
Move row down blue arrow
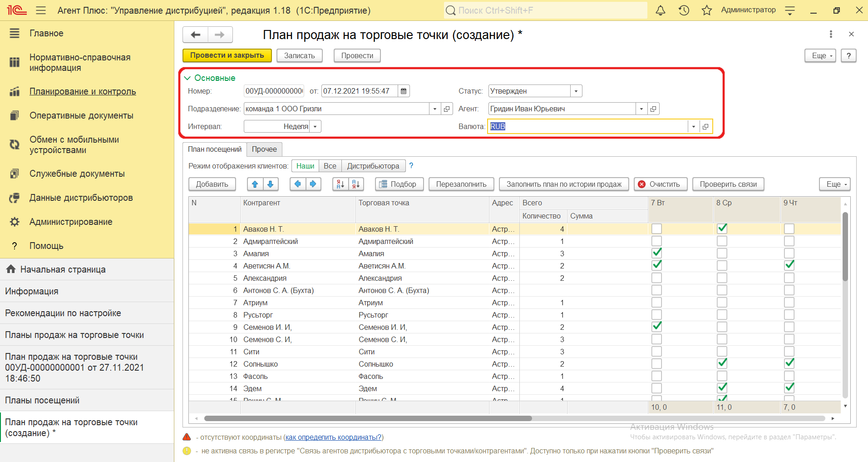[271, 184]
